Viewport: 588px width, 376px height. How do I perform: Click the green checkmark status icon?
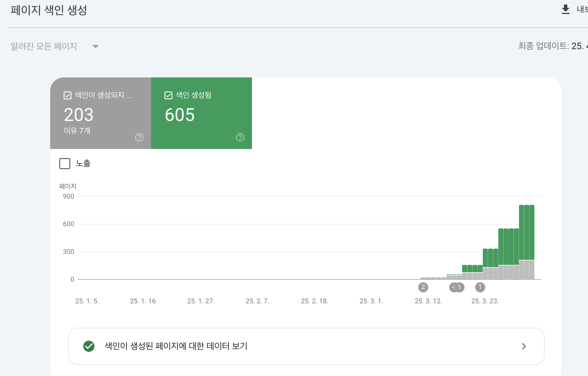coord(89,346)
